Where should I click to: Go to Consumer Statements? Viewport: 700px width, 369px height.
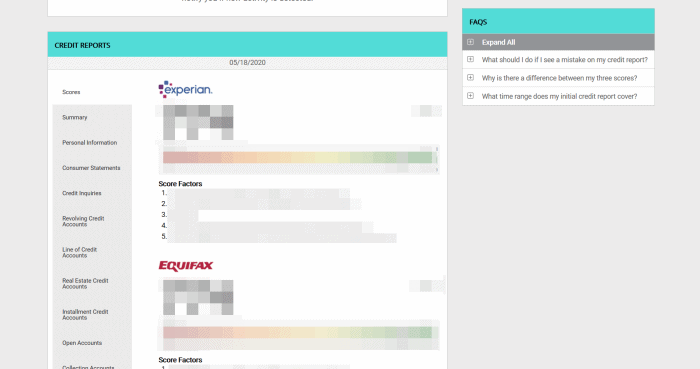[x=91, y=168]
